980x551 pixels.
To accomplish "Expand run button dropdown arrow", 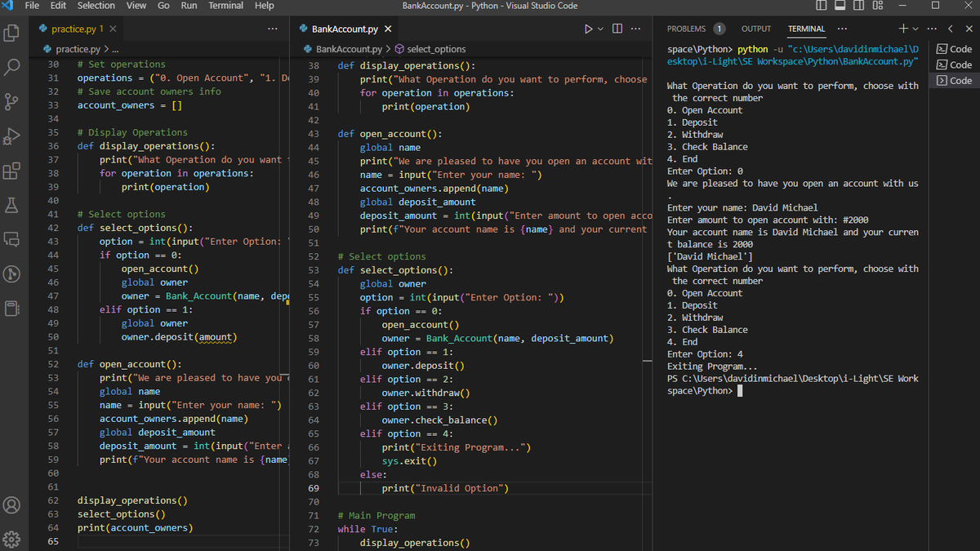I will click(x=601, y=29).
